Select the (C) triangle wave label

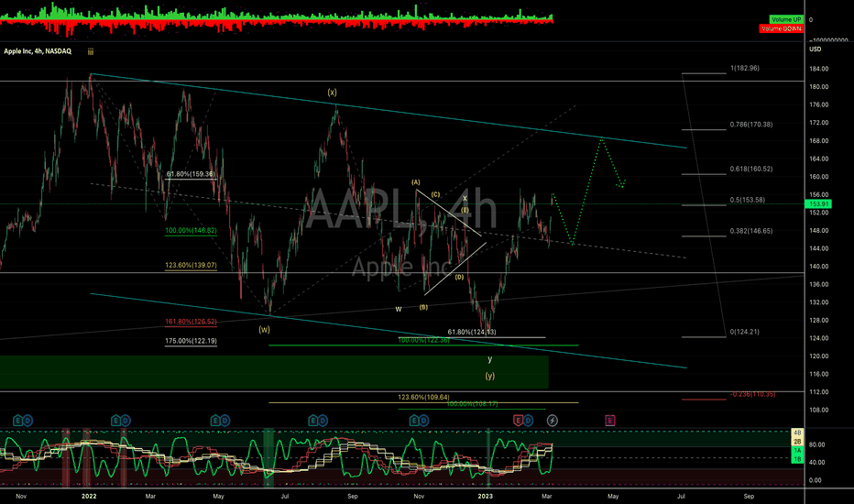click(x=436, y=194)
